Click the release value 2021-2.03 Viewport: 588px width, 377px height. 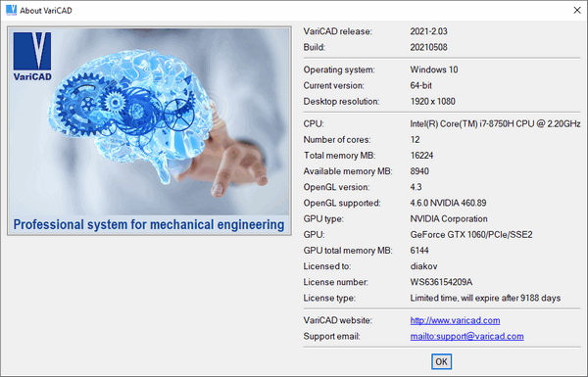[428, 31]
